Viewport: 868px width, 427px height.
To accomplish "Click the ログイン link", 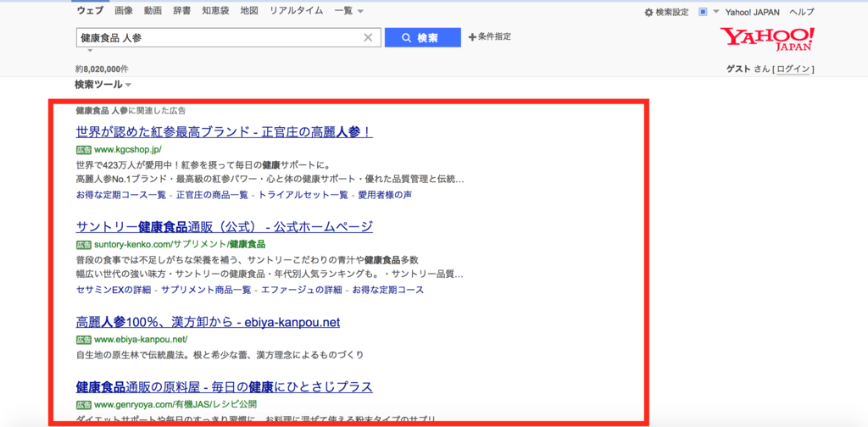I will [x=793, y=69].
